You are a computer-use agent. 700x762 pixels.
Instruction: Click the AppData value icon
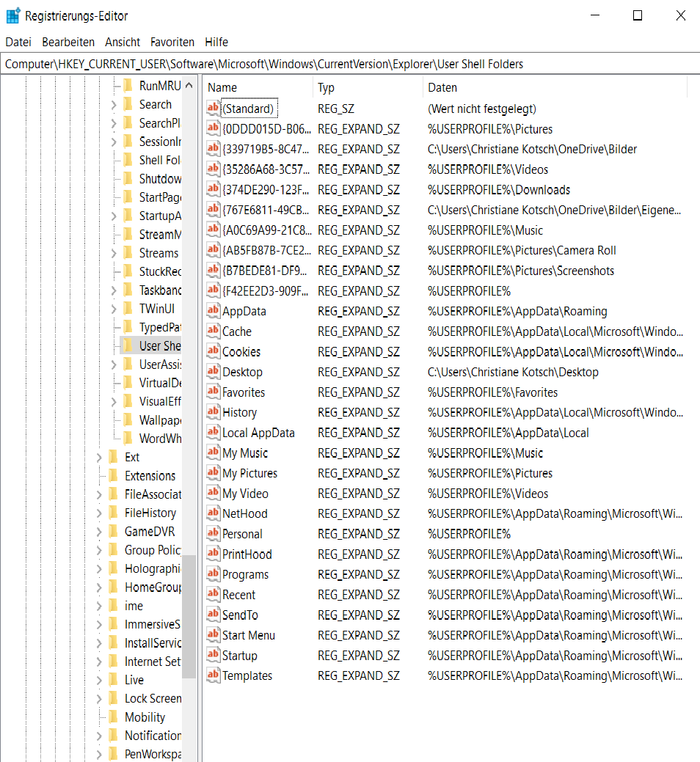pos(213,310)
